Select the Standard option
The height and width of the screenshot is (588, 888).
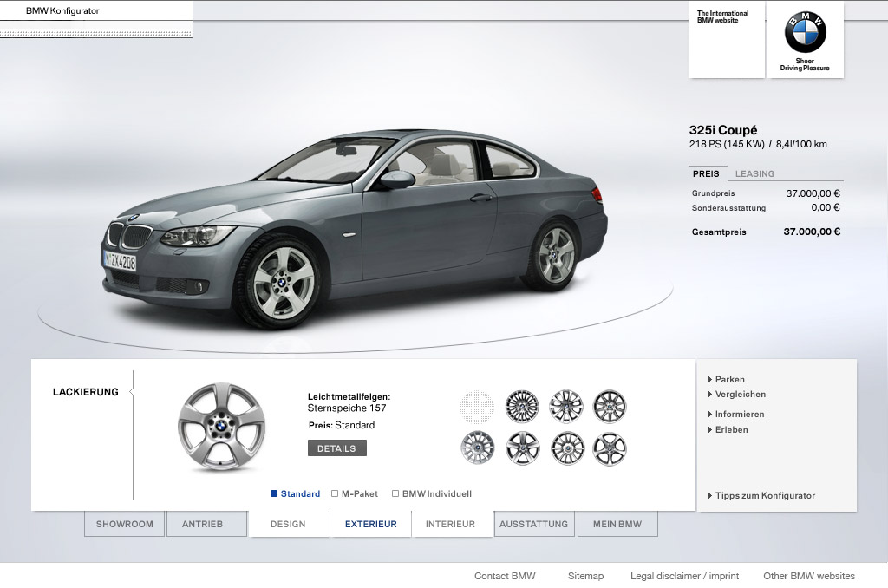pyautogui.click(x=296, y=494)
